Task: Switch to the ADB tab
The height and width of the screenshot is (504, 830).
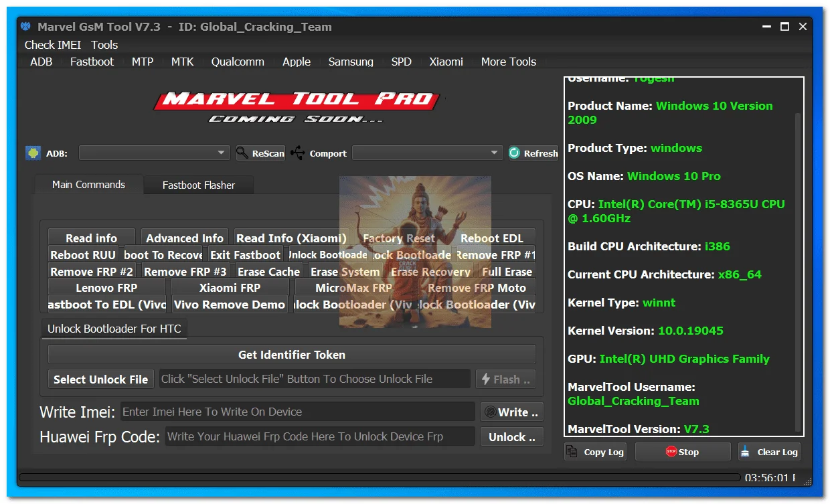Action: pos(41,62)
